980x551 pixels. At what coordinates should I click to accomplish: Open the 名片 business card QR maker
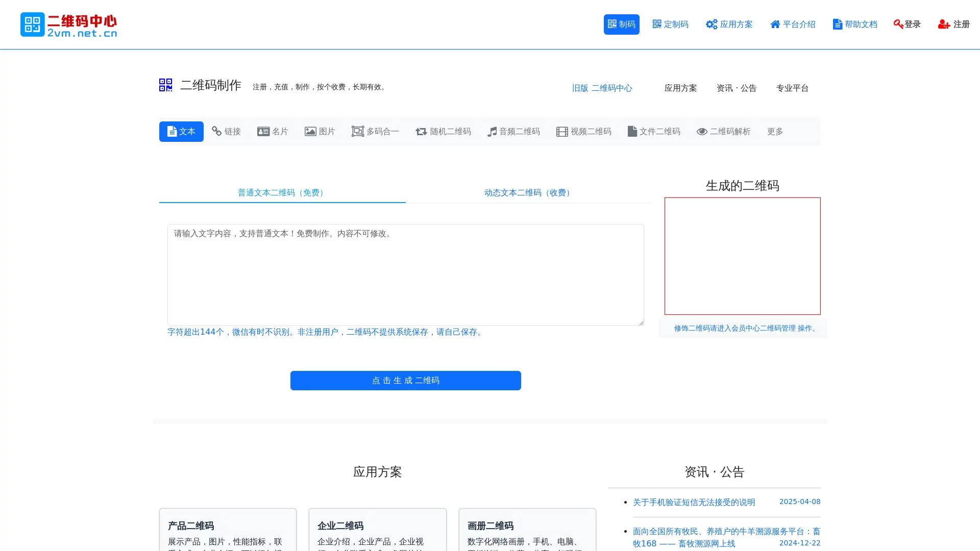(273, 131)
